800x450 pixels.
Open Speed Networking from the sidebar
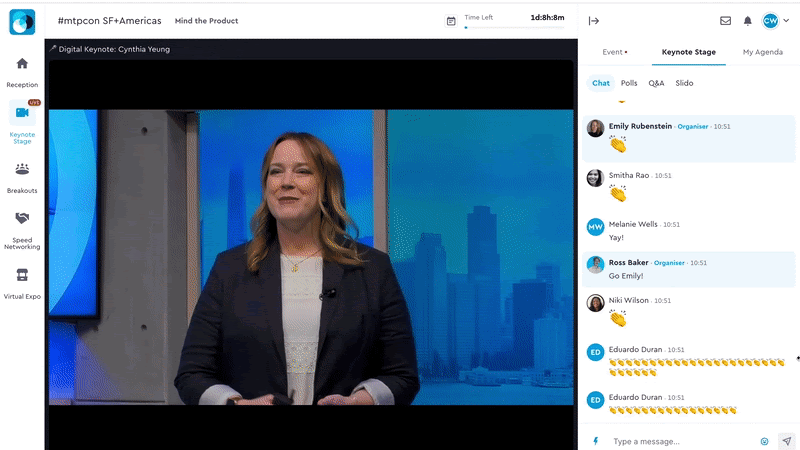click(x=22, y=228)
